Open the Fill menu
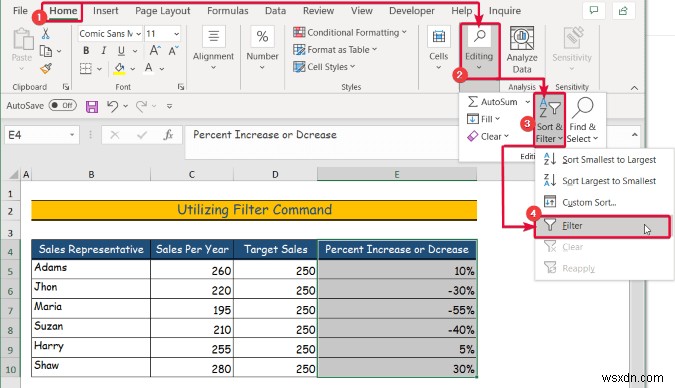The height and width of the screenshot is (388, 675). [483, 119]
